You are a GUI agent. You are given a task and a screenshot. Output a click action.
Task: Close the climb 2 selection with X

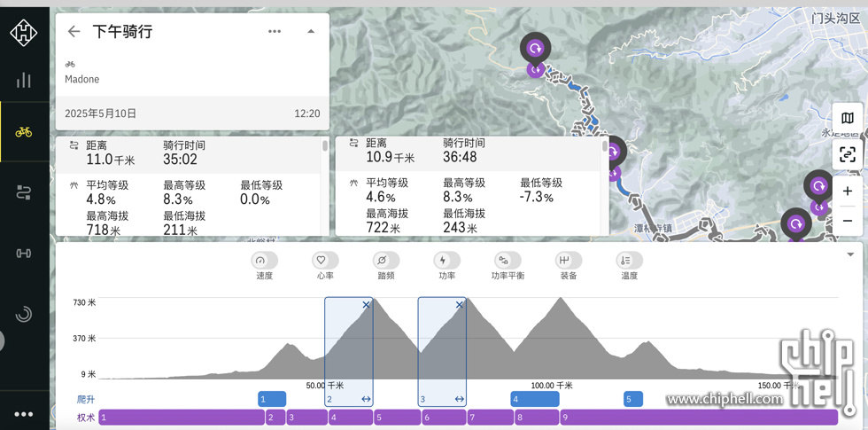coord(366,305)
